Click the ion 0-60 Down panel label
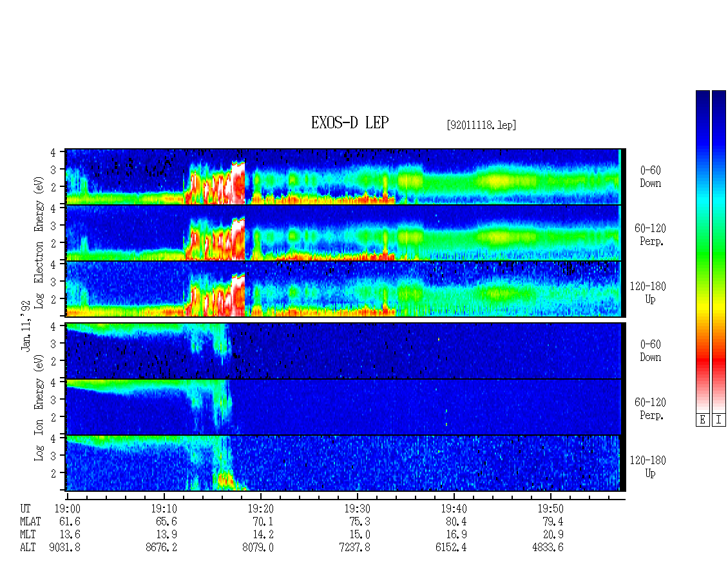The height and width of the screenshot is (564, 728). pos(650,351)
